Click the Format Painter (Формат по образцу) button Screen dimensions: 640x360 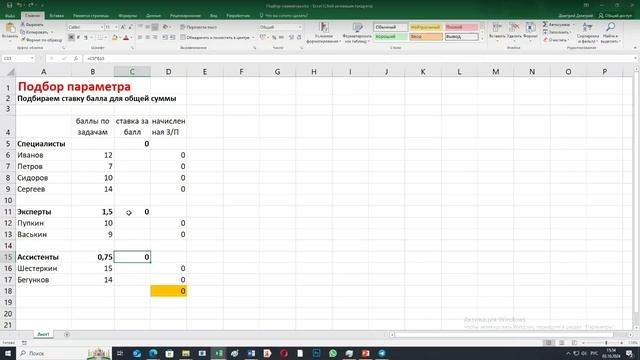click(41, 40)
